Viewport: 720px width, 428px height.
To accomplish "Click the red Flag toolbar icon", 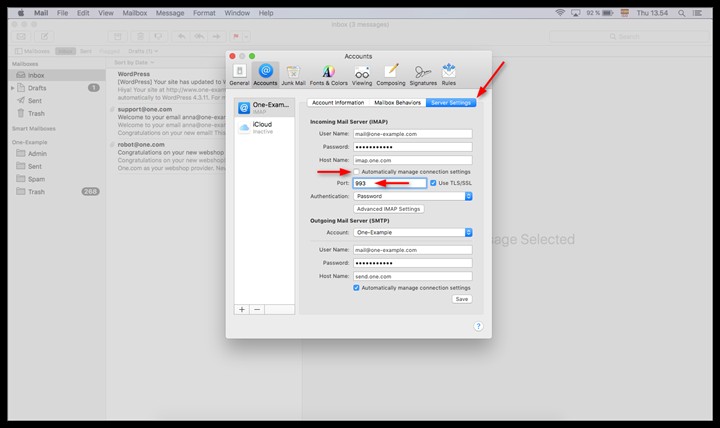I will click(236, 36).
